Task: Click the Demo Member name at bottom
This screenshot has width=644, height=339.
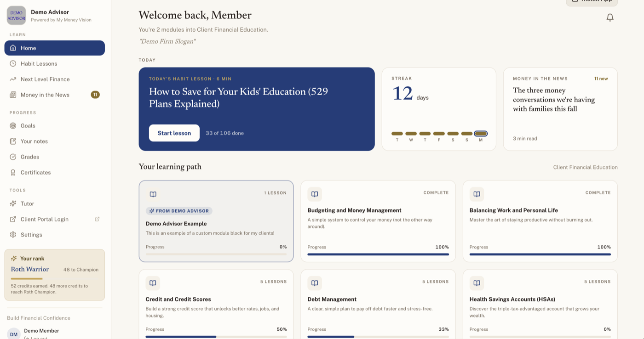Action: click(41, 331)
